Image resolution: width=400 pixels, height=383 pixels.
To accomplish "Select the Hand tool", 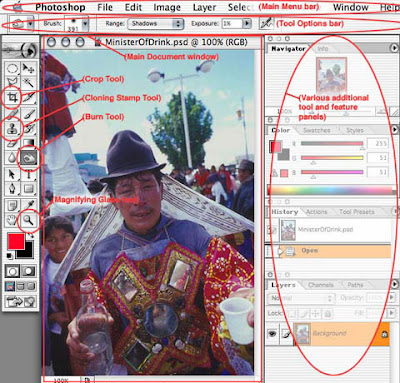I will pos(12,220).
